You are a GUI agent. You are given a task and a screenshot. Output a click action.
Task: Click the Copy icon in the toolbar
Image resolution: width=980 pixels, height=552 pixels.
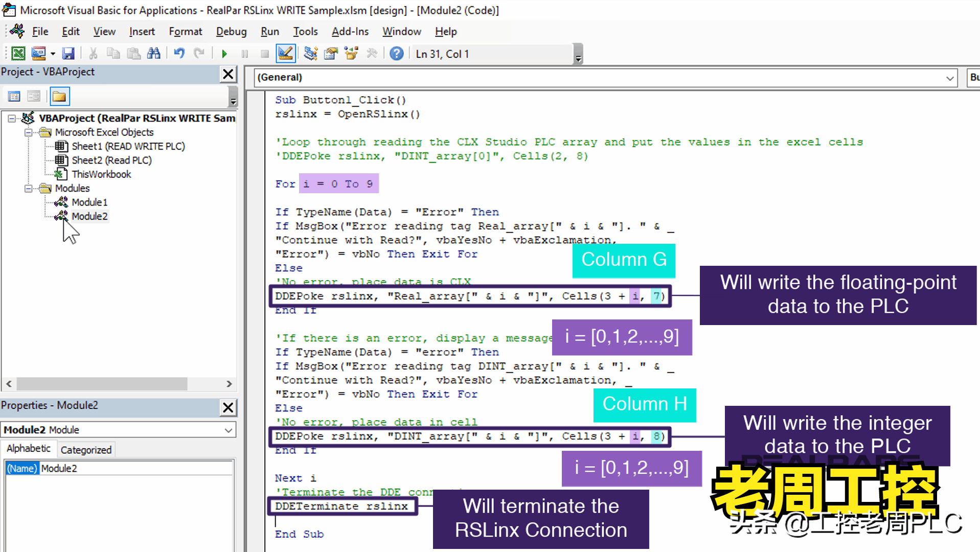113,53
